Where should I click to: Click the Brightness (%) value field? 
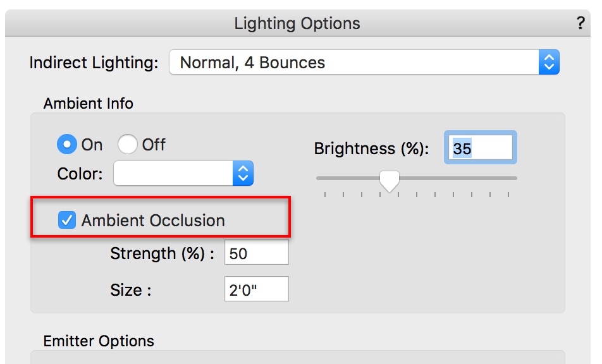(480, 149)
